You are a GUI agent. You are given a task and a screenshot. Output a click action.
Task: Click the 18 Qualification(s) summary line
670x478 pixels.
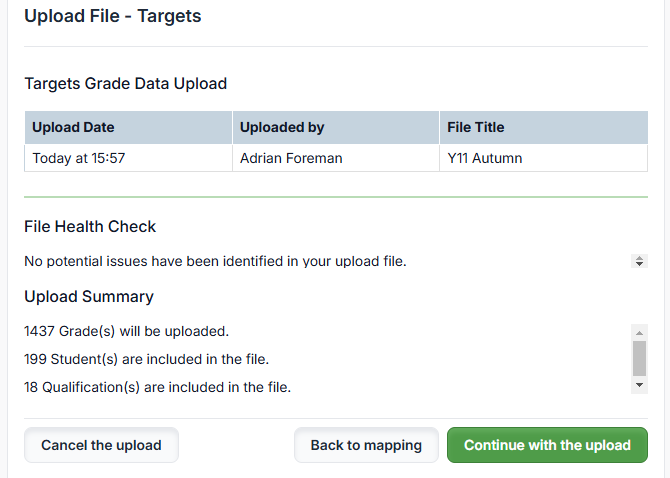pos(158,387)
